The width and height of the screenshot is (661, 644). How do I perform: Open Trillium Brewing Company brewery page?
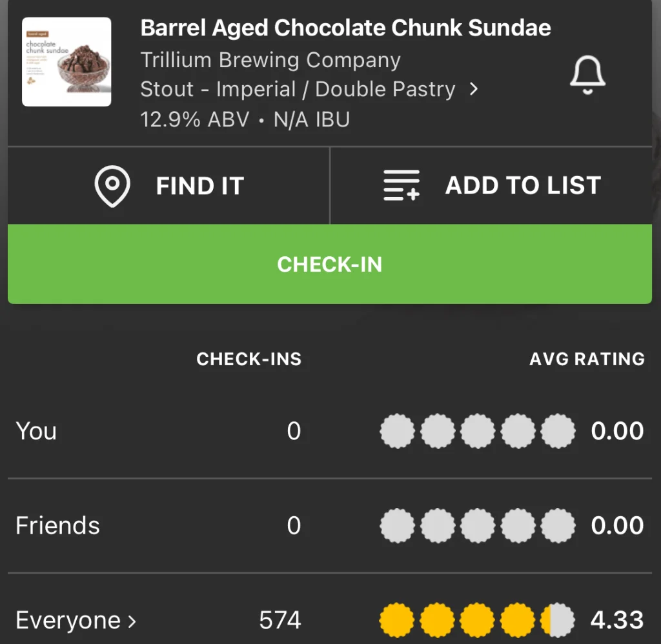(270, 60)
